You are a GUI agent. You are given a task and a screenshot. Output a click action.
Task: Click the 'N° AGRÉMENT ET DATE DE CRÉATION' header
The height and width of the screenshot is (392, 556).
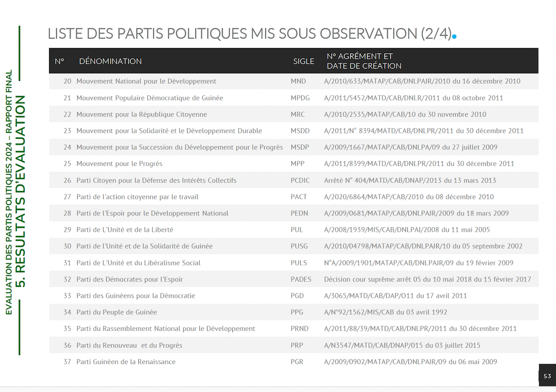click(x=364, y=61)
